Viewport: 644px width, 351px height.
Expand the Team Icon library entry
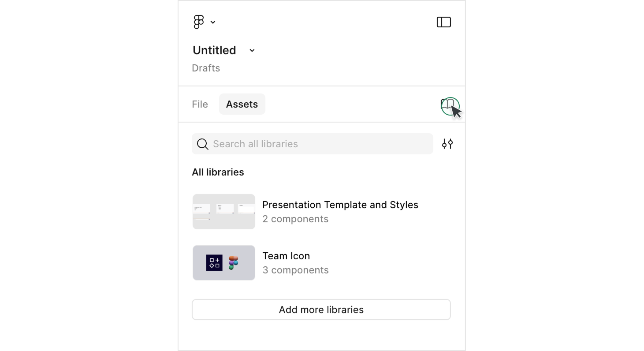(286, 256)
